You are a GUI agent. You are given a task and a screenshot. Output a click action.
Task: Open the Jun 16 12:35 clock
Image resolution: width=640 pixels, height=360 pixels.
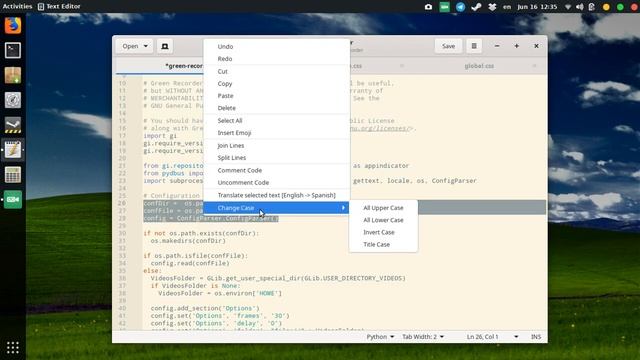coord(537,7)
